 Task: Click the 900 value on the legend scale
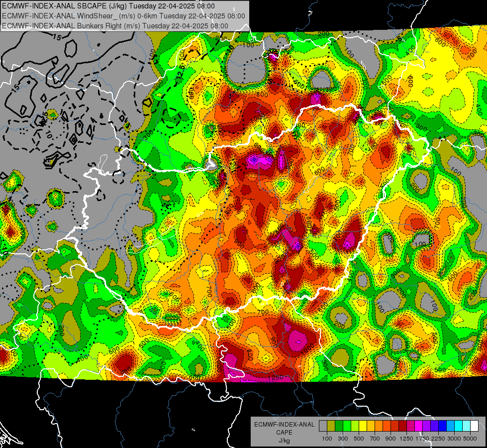390,439
